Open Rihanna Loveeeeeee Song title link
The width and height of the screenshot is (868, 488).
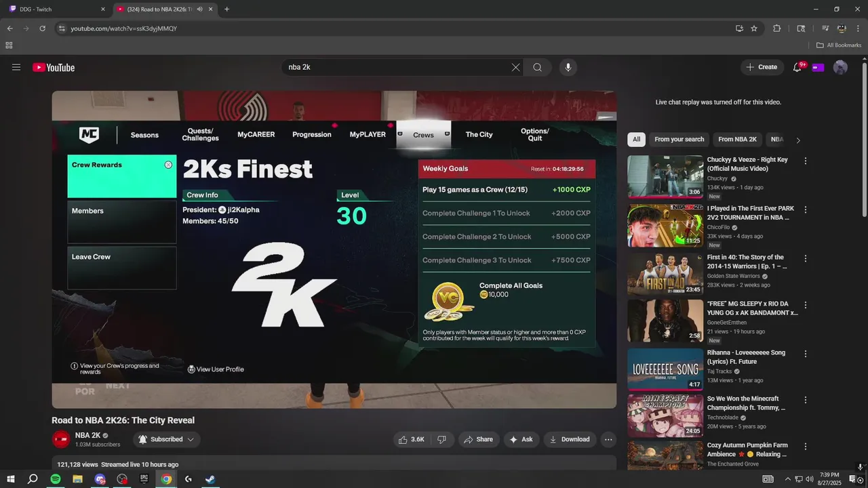pos(746,357)
